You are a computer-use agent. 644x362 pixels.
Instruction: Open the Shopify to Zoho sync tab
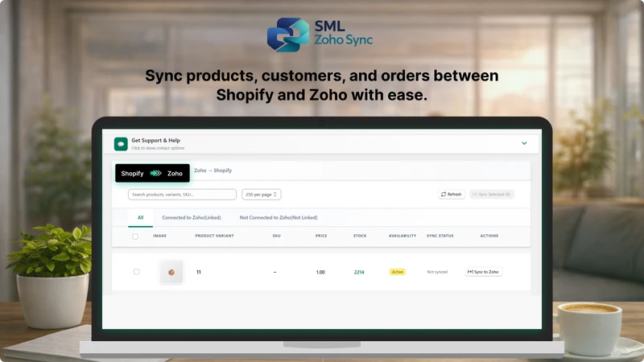152,173
